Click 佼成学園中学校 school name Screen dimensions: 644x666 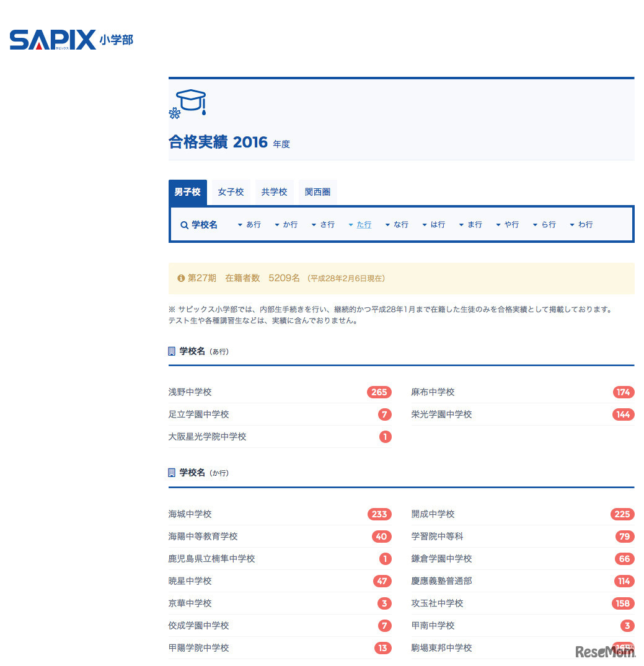click(198, 626)
